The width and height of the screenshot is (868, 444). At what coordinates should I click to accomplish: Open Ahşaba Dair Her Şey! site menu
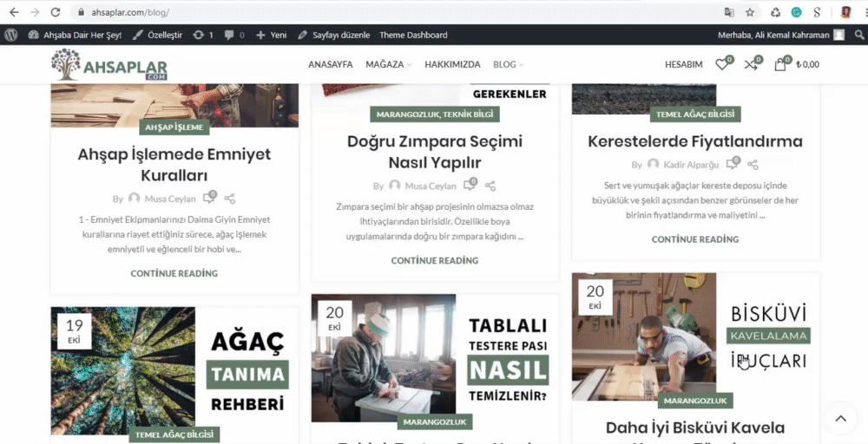pos(74,35)
